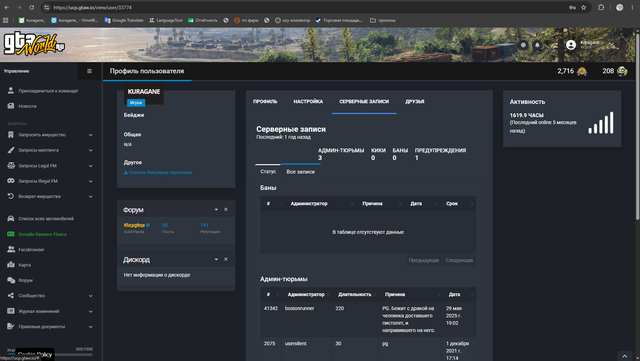
Task: Collapse the Дискорд panel with its arrow
Action: pyautogui.click(x=216, y=259)
